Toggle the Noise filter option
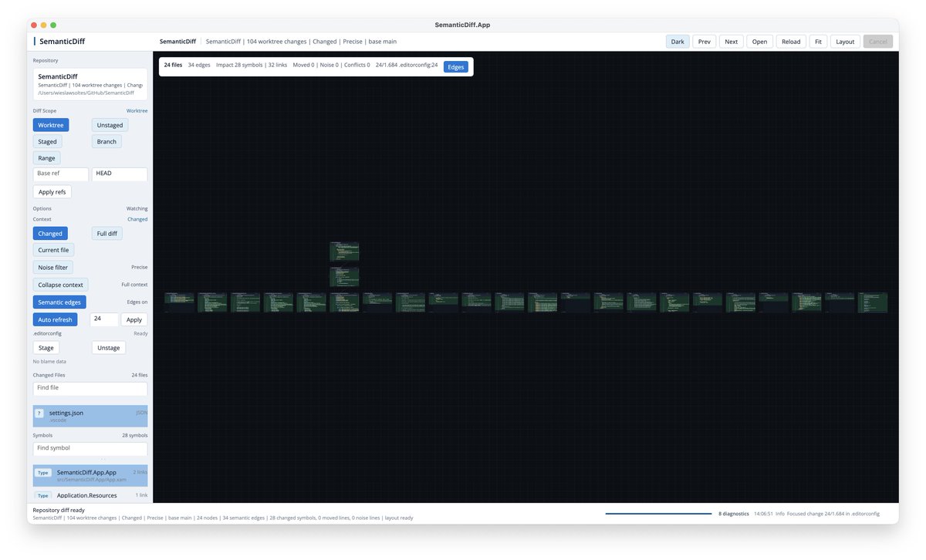The height and width of the screenshot is (560, 926). click(x=52, y=267)
